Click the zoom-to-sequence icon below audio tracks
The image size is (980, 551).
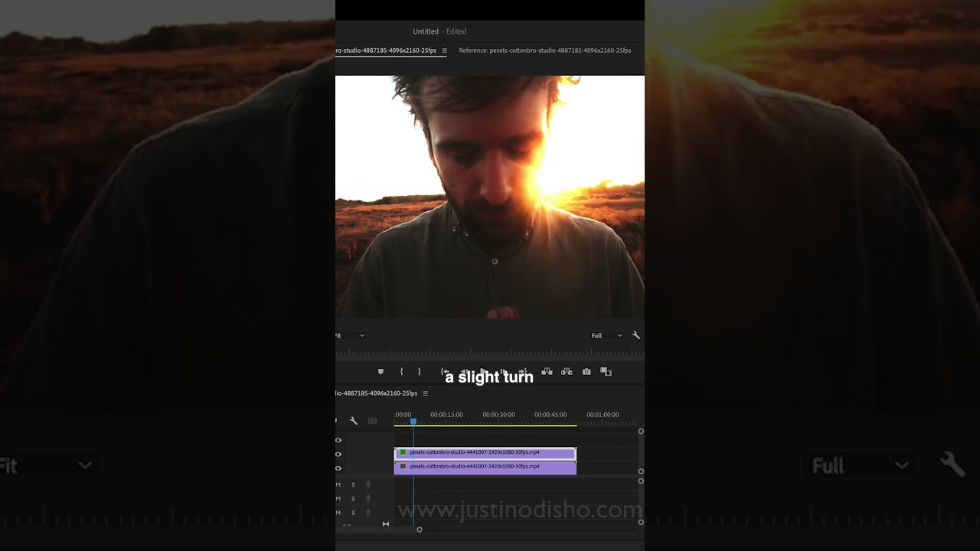tap(385, 524)
